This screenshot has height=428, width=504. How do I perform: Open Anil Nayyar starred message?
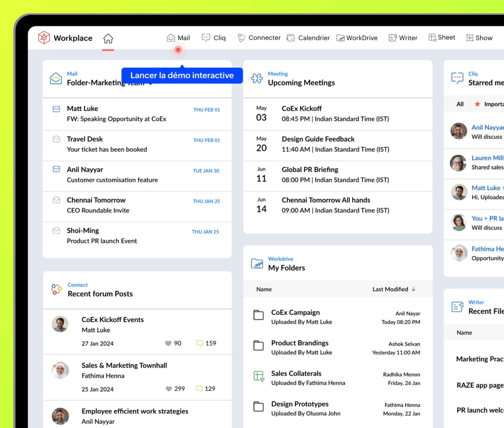click(x=474, y=132)
